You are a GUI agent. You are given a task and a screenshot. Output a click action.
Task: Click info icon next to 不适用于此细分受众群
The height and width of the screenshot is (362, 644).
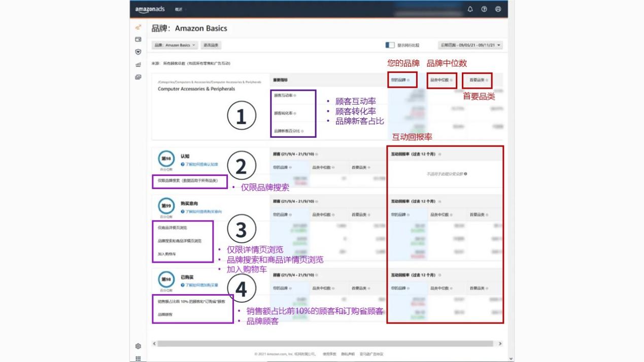coord(465,174)
